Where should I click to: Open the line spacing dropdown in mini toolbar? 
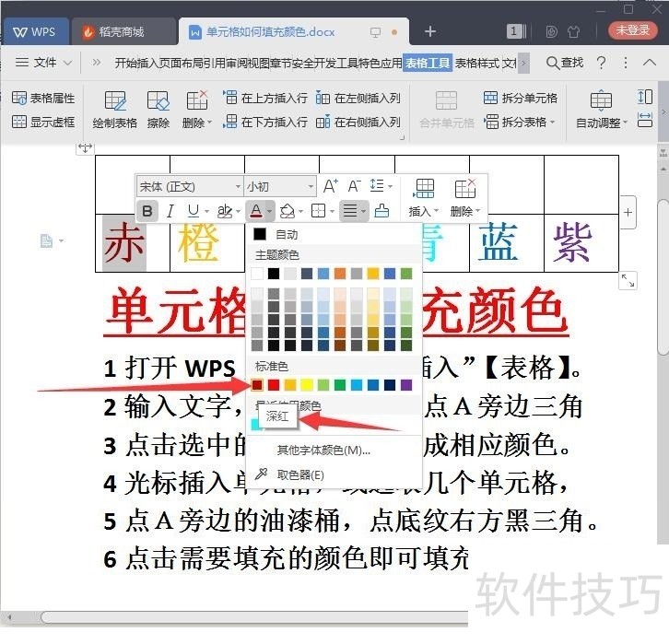[381, 186]
